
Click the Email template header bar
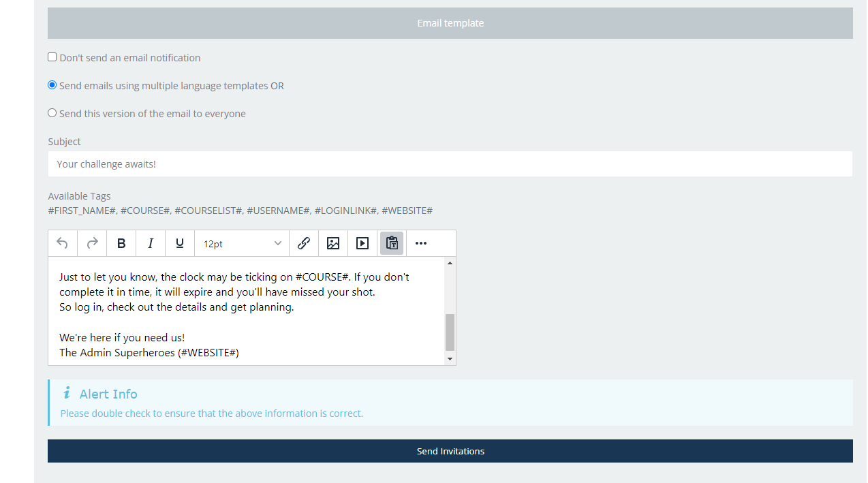(x=450, y=23)
